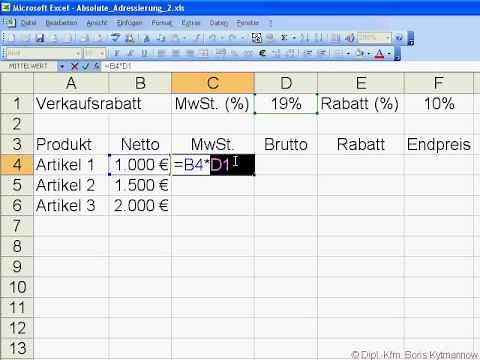This screenshot has width=480, height=360.
Task: Click the AutoSum sigma icon
Action: point(284,38)
